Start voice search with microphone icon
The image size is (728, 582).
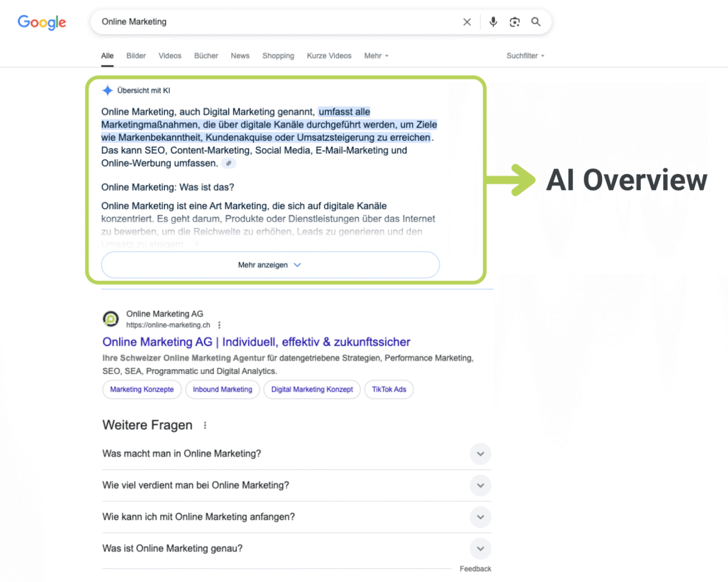[x=493, y=22]
